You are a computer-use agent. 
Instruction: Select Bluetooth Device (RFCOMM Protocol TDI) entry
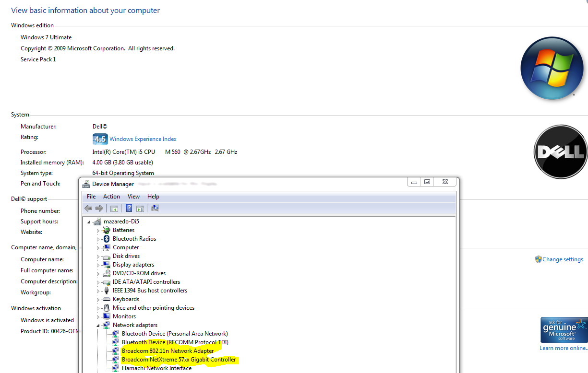[x=175, y=342]
